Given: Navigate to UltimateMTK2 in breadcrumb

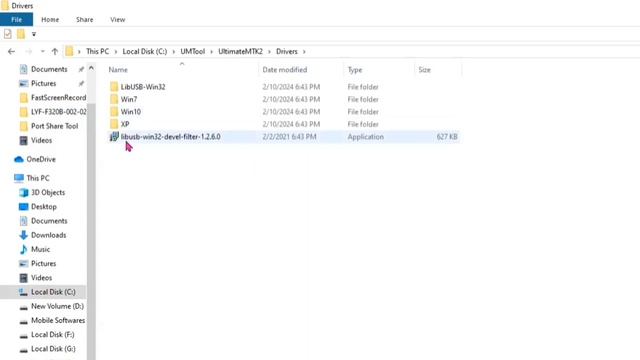Looking at the screenshot, I should click(x=240, y=51).
